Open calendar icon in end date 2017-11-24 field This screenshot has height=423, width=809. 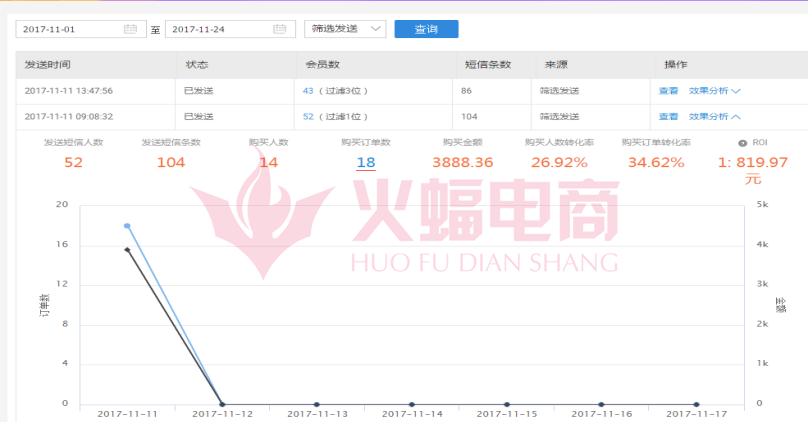point(280,29)
